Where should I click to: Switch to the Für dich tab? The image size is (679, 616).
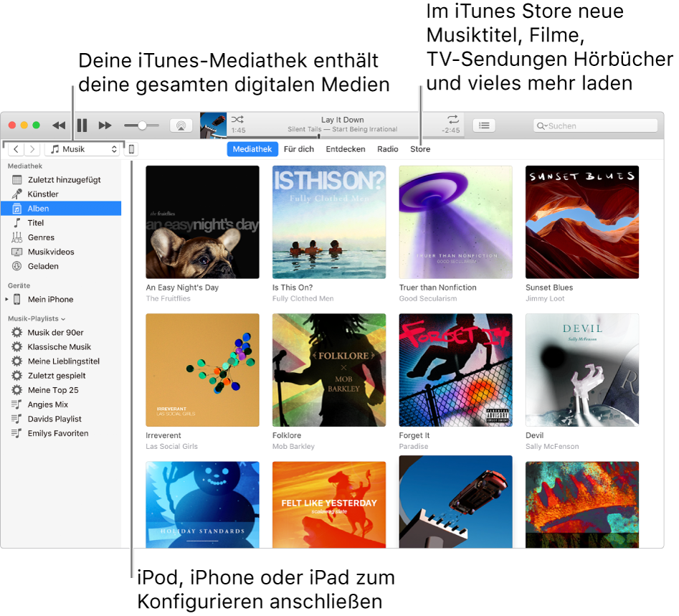[x=299, y=149]
